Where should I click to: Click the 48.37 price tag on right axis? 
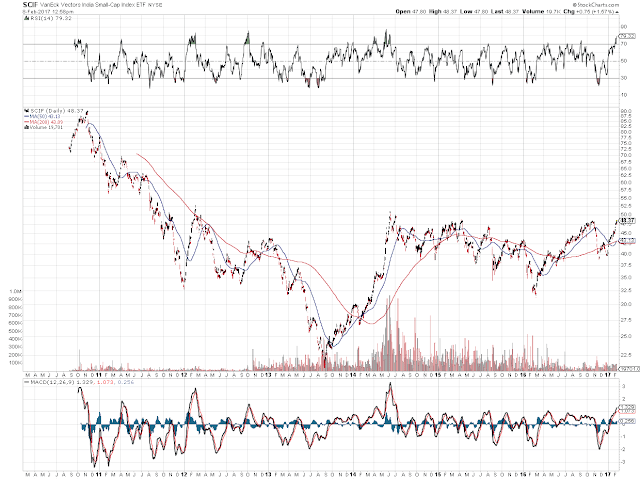pyautogui.click(x=627, y=221)
